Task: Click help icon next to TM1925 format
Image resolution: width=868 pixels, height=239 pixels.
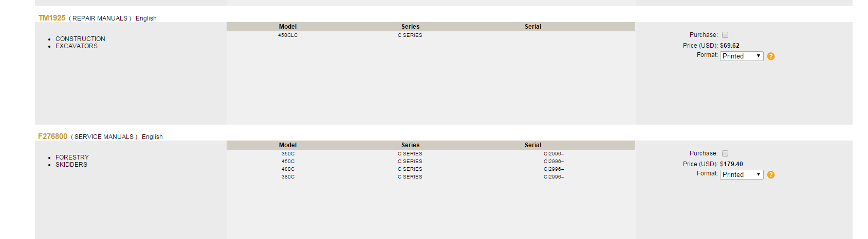Action: [771, 56]
